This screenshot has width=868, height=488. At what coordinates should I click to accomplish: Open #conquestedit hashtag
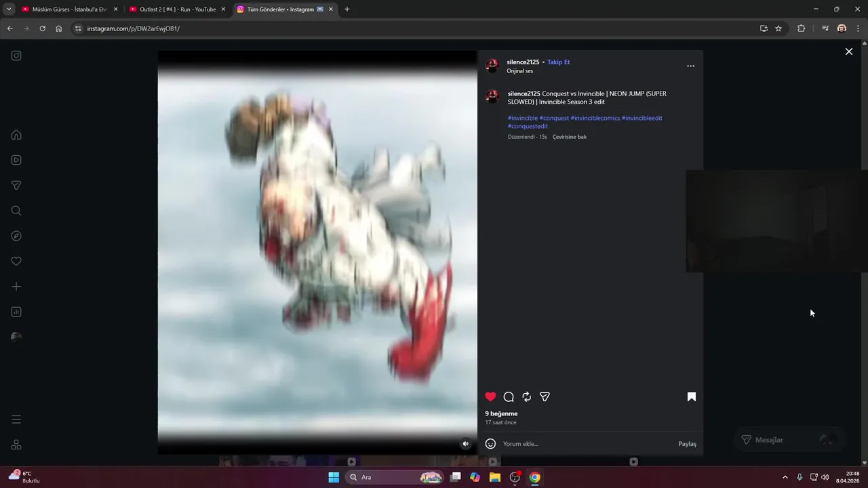tap(528, 126)
